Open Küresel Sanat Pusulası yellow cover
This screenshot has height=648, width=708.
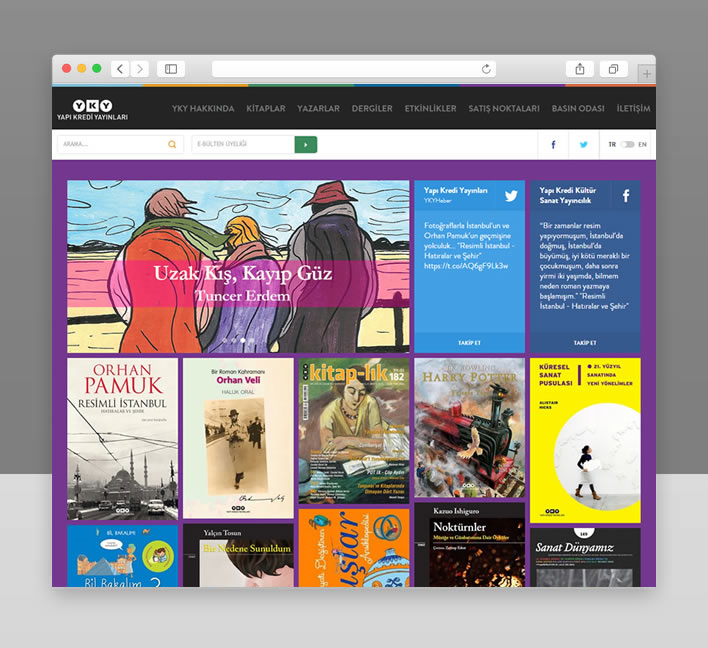[x=585, y=441]
